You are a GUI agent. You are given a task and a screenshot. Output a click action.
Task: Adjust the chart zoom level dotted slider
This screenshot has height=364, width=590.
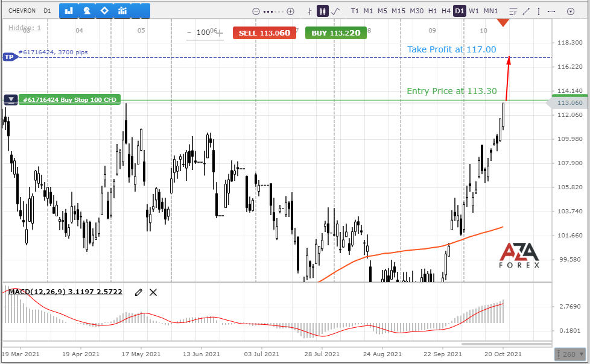(273, 11)
